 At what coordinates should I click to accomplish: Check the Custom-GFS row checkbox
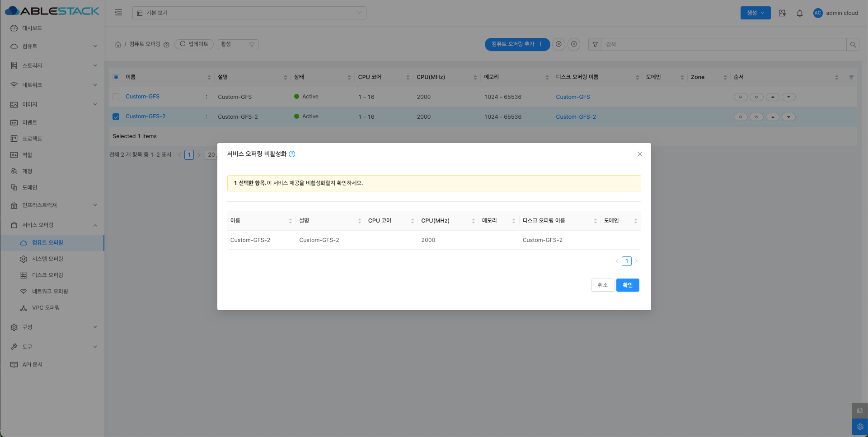[116, 97]
